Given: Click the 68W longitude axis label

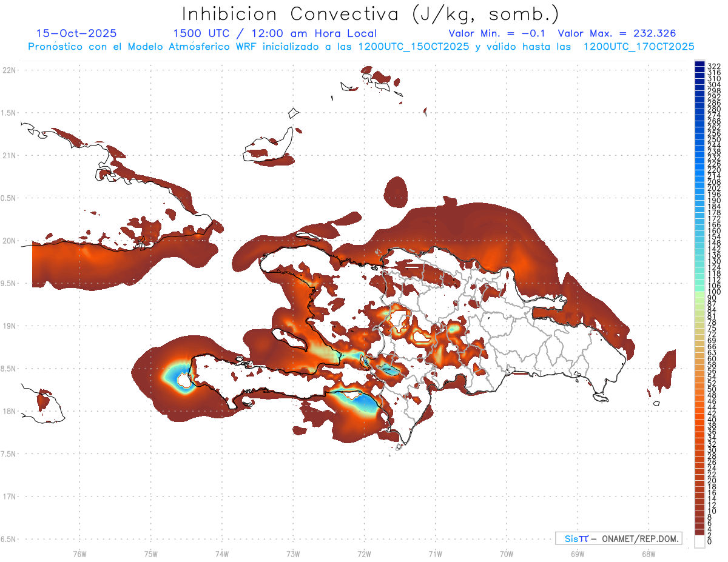Looking at the screenshot, I should point(648,553).
